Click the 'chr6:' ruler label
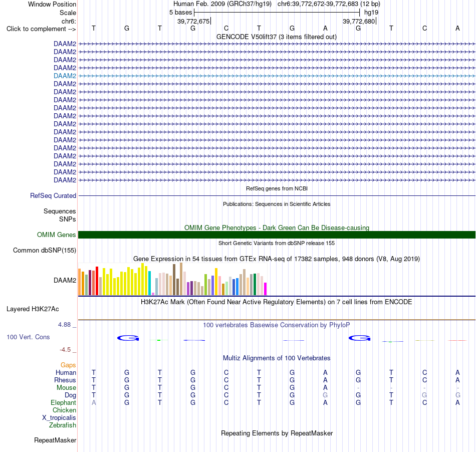This screenshot has height=452, width=476. 69,21
